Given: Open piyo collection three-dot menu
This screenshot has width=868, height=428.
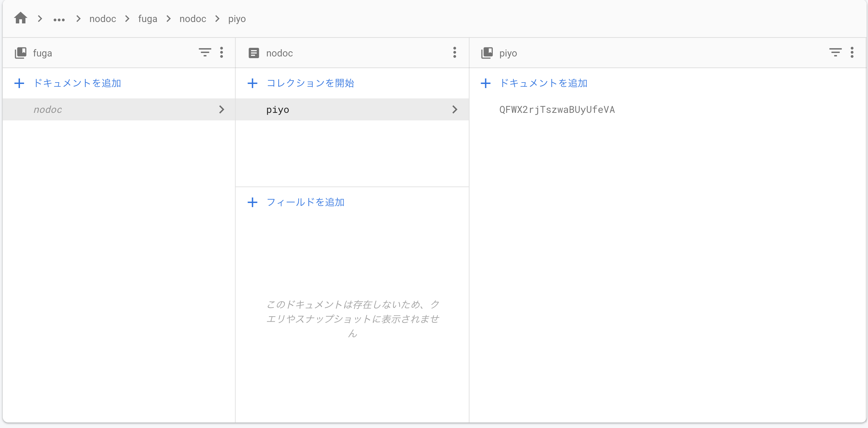Looking at the screenshot, I should pyautogui.click(x=852, y=53).
